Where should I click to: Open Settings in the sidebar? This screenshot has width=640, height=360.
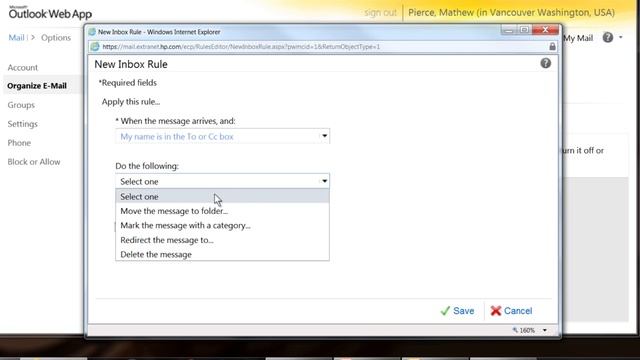pyautogui.click(x=22, y=124)
